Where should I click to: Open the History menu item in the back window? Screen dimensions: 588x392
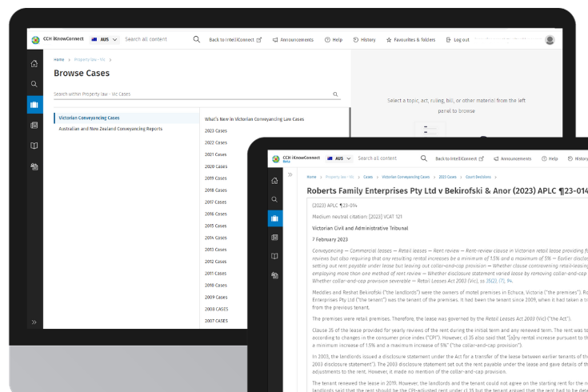364,39
